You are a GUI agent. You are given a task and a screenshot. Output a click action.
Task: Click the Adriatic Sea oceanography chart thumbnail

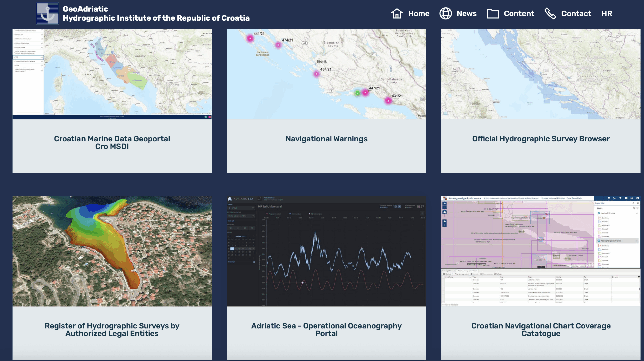(326, 251)
